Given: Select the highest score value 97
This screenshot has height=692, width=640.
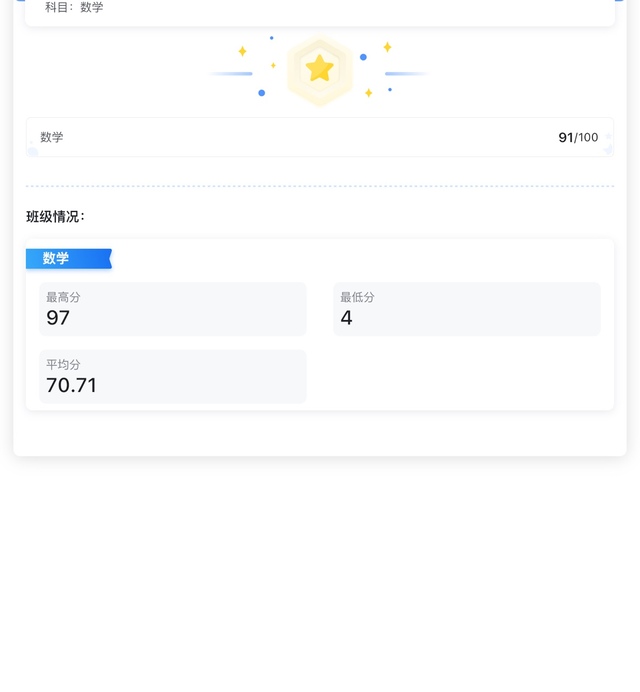Looking at the screenshot, I should point(58,318).
